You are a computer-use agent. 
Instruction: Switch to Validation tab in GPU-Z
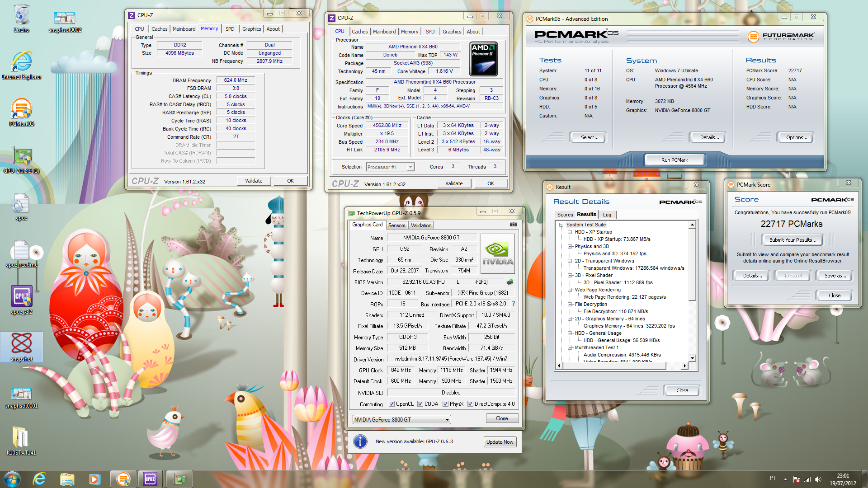[421, 225]
